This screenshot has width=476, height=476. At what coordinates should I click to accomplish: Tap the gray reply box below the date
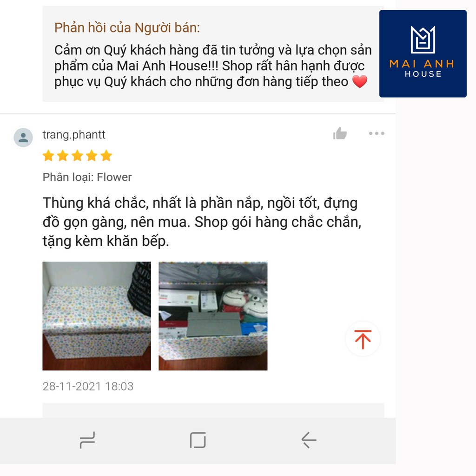coord(213,410)
